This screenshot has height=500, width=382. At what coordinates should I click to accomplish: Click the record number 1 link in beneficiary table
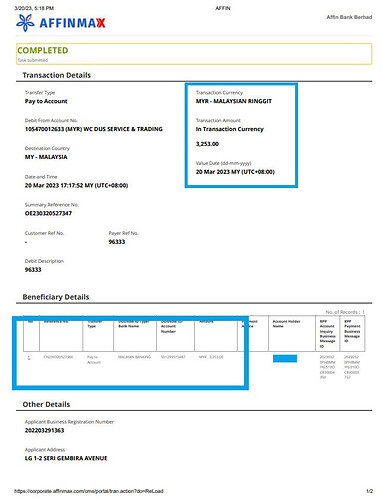point(29,357)
